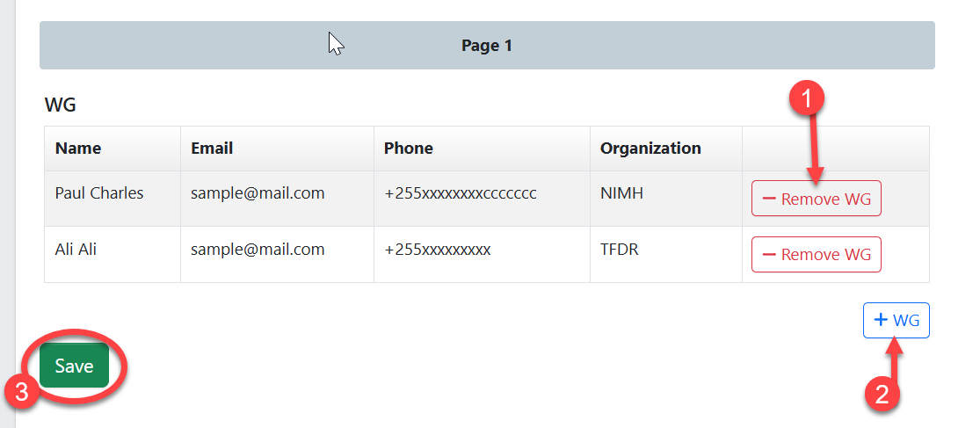Click the email cell in Paul Charles row
The width and height of the screenshot is (980, 428).
258,193
